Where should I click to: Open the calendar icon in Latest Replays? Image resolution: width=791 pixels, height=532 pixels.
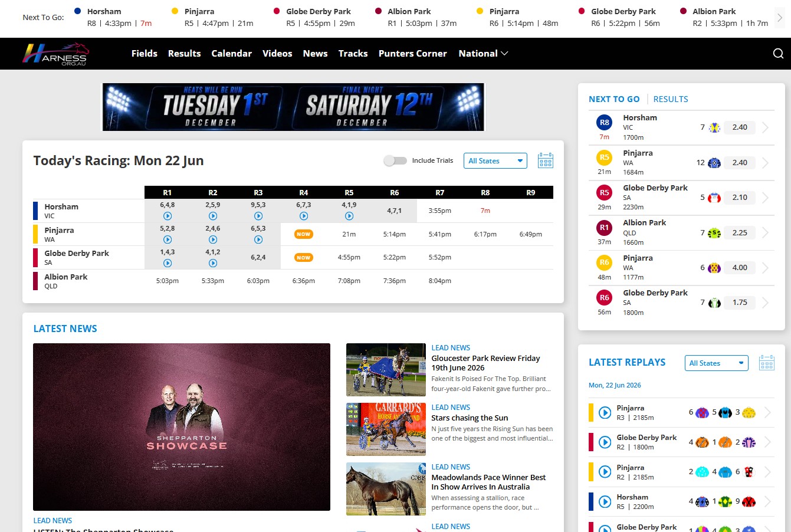point(767,363)
